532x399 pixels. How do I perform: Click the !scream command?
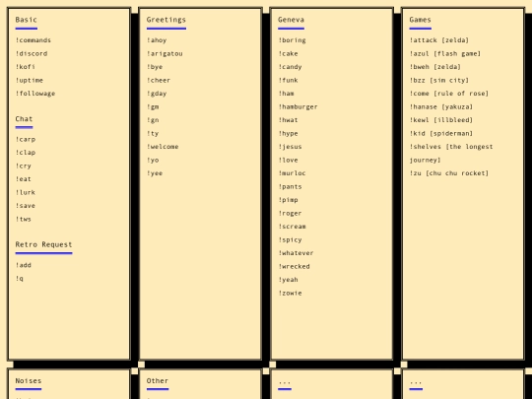pos(293,227)
